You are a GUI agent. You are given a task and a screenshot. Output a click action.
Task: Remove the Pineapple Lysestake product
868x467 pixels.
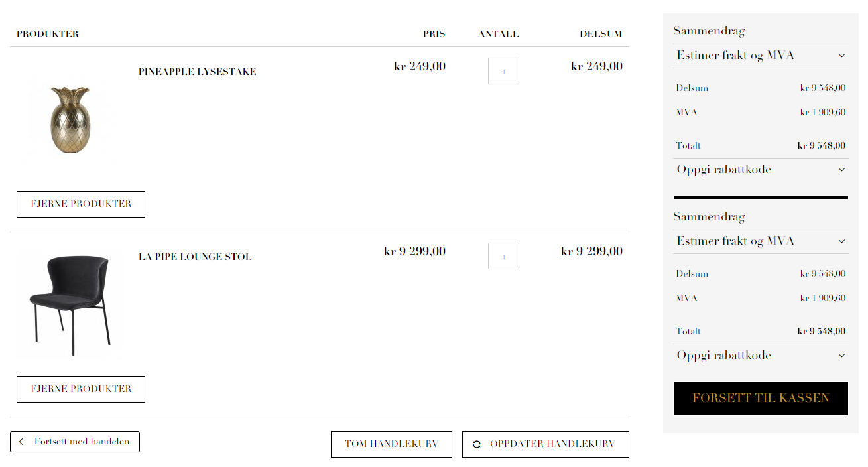pyautogui.click(x=81, y=204)
